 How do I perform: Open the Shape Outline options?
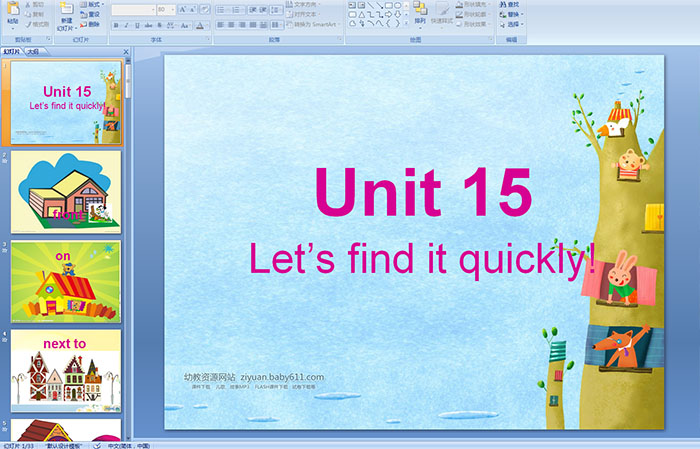[473, 14]
